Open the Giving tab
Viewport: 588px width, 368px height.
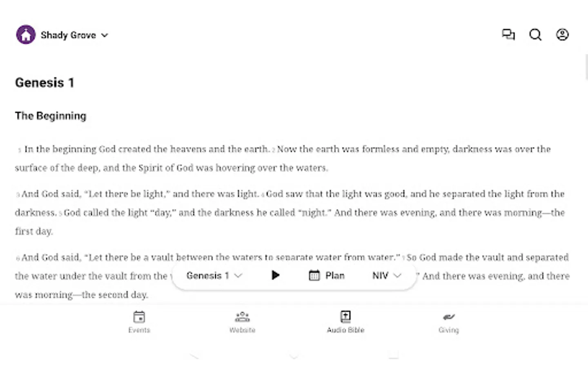click(x=449, y=322)
